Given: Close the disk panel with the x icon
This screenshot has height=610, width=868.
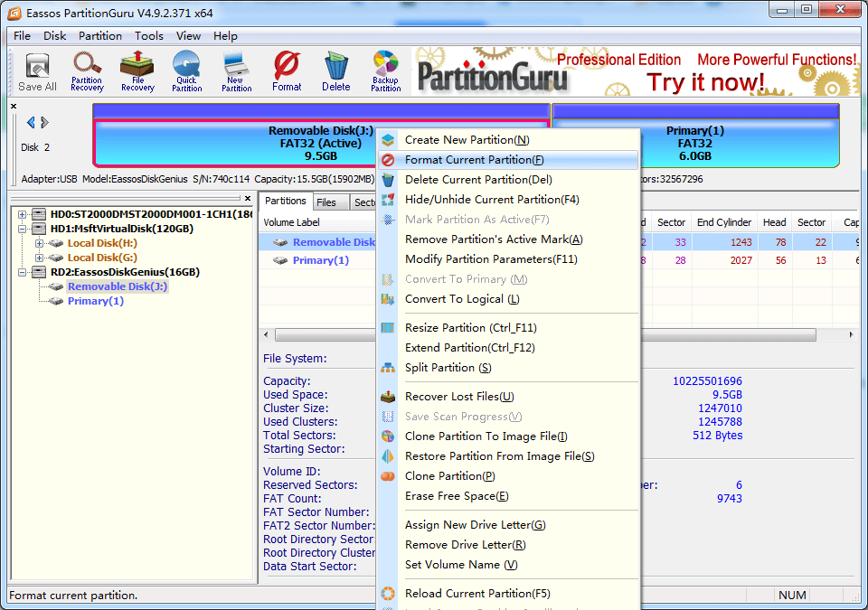Looking at the screenshot, I should tap(12, 105).
